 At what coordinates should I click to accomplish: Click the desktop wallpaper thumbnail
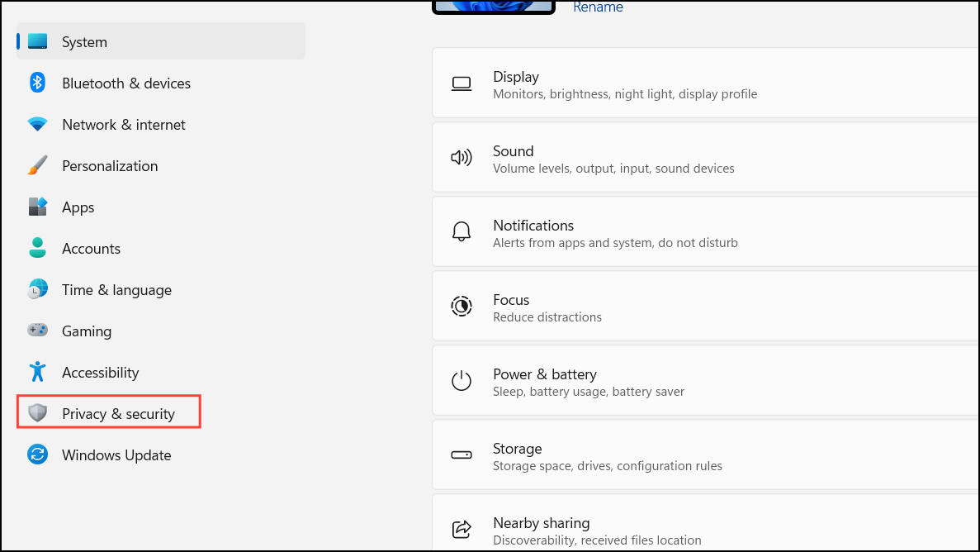pos(493,6)
